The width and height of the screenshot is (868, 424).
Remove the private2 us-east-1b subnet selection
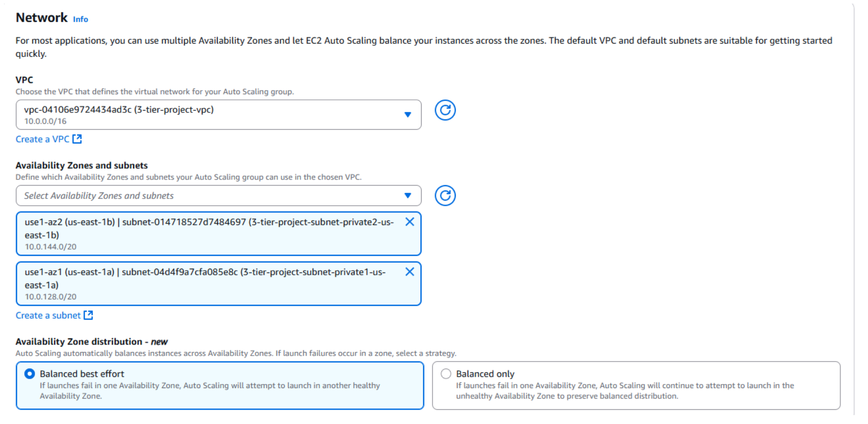[x=410, y=222]
